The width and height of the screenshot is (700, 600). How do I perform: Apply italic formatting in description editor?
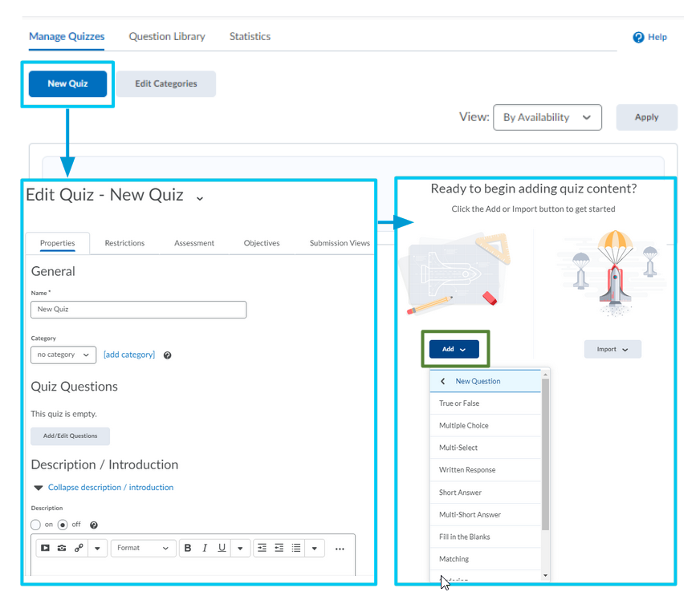point(205,548)
